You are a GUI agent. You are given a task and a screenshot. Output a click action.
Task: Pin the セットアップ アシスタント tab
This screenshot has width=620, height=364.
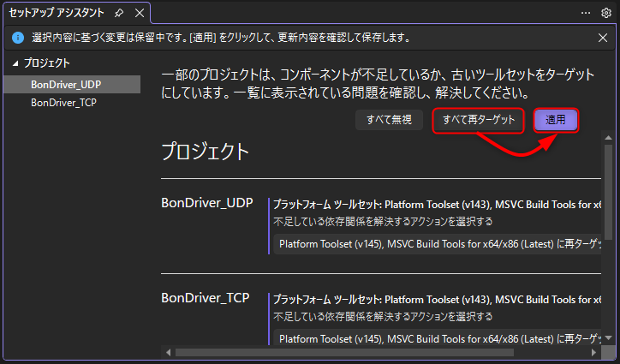[119, 14]
